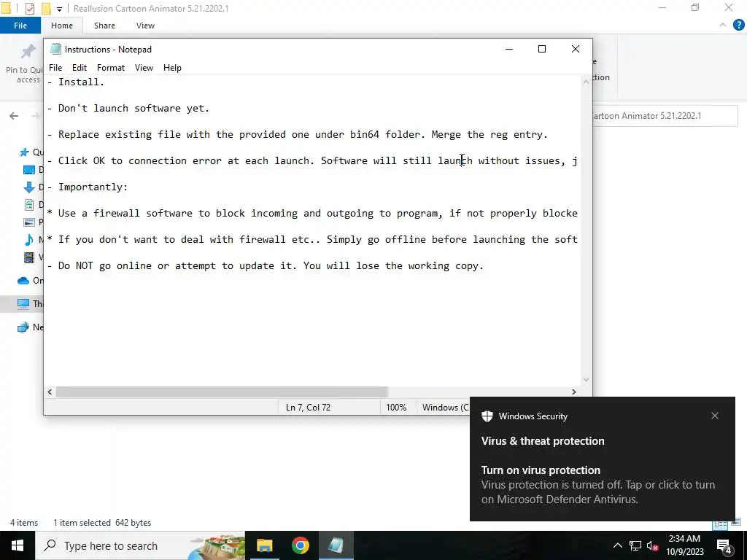
Task: Click Pin to Quick access pushpin icon
Action: pos(28,52)
